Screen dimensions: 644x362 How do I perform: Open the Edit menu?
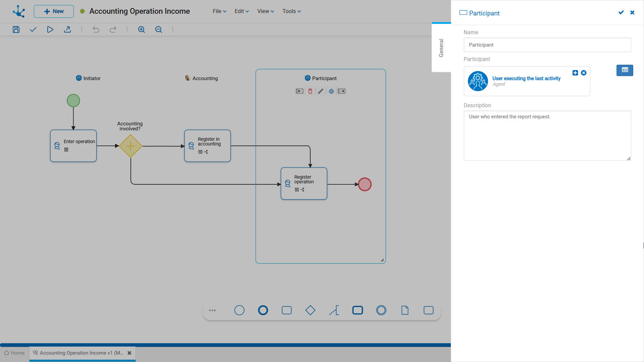[x=241, y=11]
